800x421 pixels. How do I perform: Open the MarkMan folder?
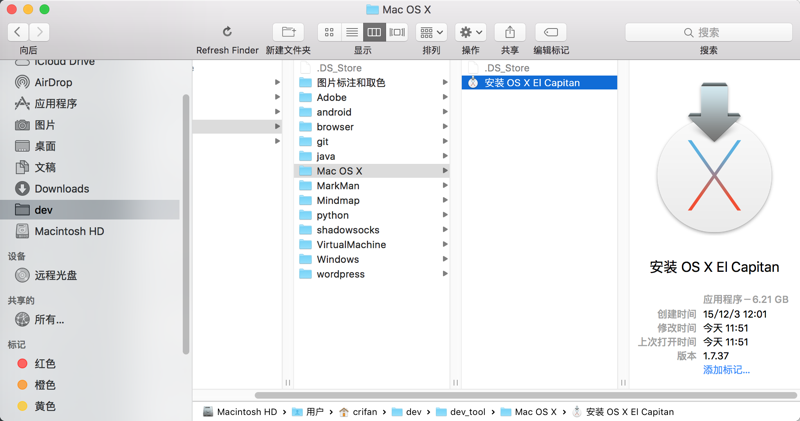pyautogui.click(x=372, y=186)
